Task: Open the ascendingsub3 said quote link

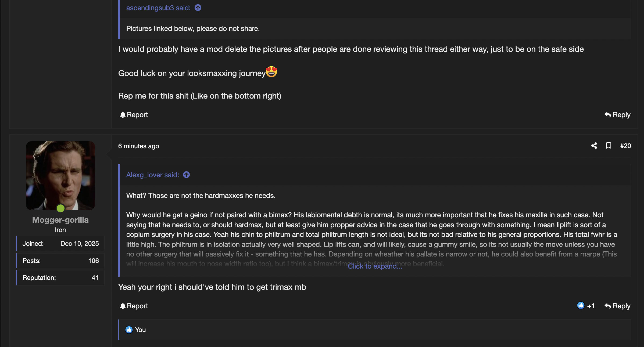Action: [x=158, y=8]
